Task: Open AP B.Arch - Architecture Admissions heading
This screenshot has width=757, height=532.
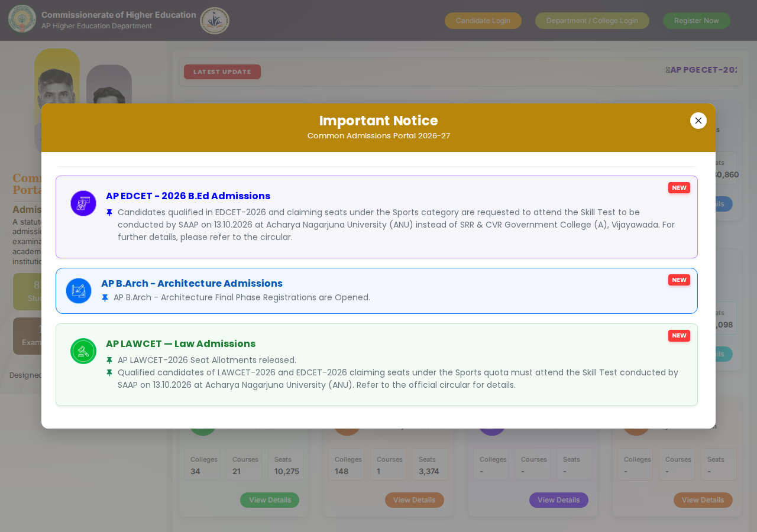Action: 192,283
